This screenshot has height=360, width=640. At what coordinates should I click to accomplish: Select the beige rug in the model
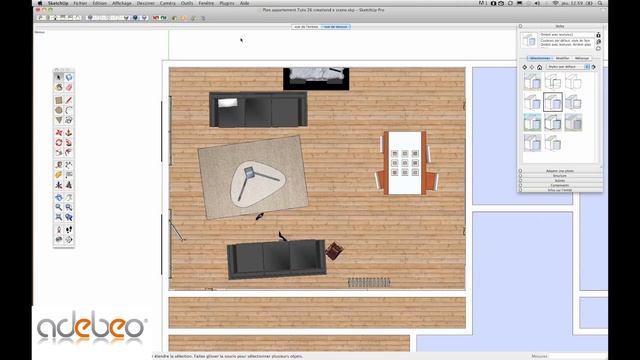253,177
